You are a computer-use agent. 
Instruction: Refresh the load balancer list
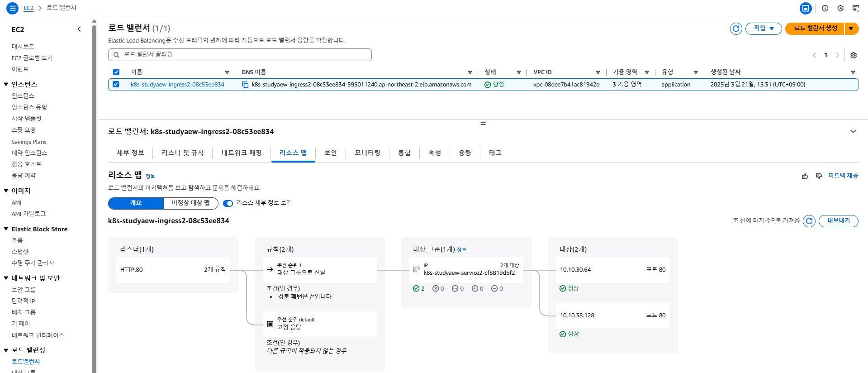[736, 29]
